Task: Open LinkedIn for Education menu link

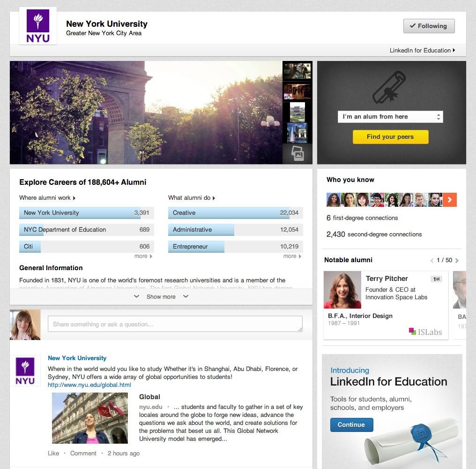Action: tap(422, 51)
